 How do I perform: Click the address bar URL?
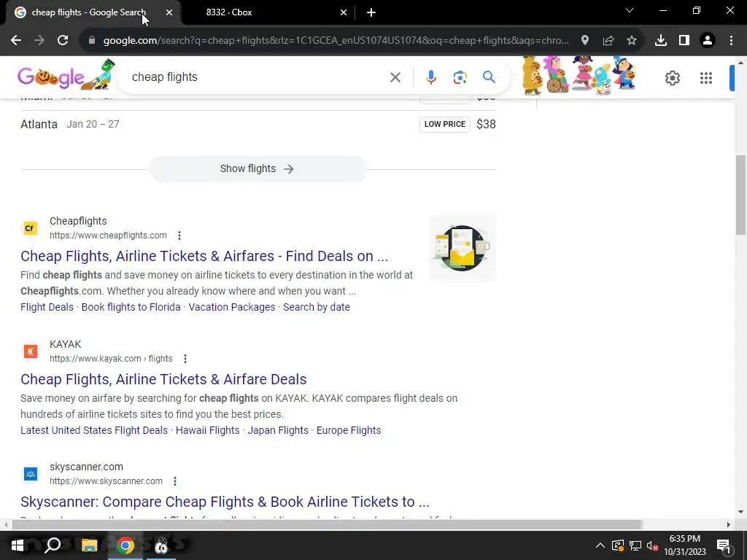coord(336,41)
